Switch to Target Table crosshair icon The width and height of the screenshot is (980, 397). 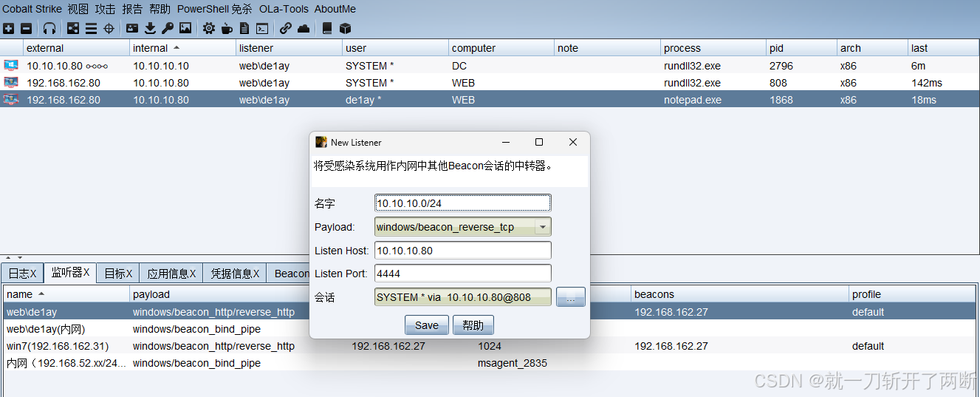pos(109,28)
